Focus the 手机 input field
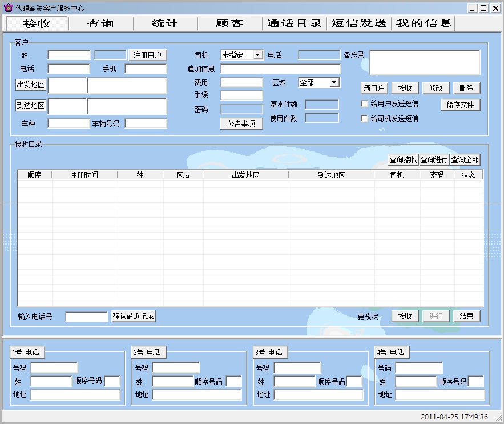 (x=146, y=69)
